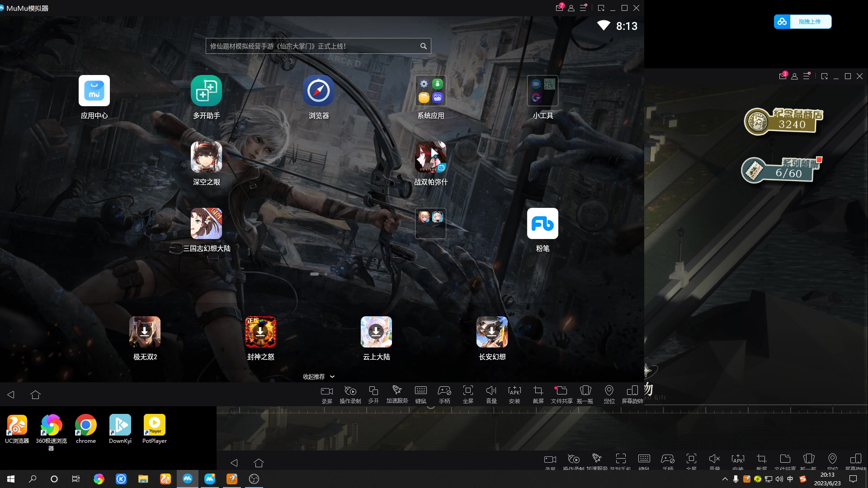The width and height of the screenshot is (868, 488).
Task: Click 屏幕旋转 rotate screen in front window
Action: coord(632,394)
